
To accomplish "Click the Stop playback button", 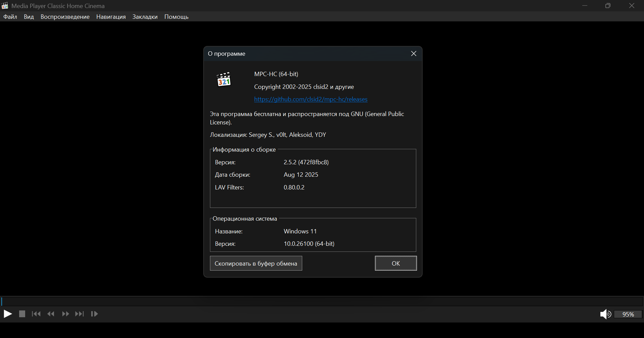I will [22, 314].
